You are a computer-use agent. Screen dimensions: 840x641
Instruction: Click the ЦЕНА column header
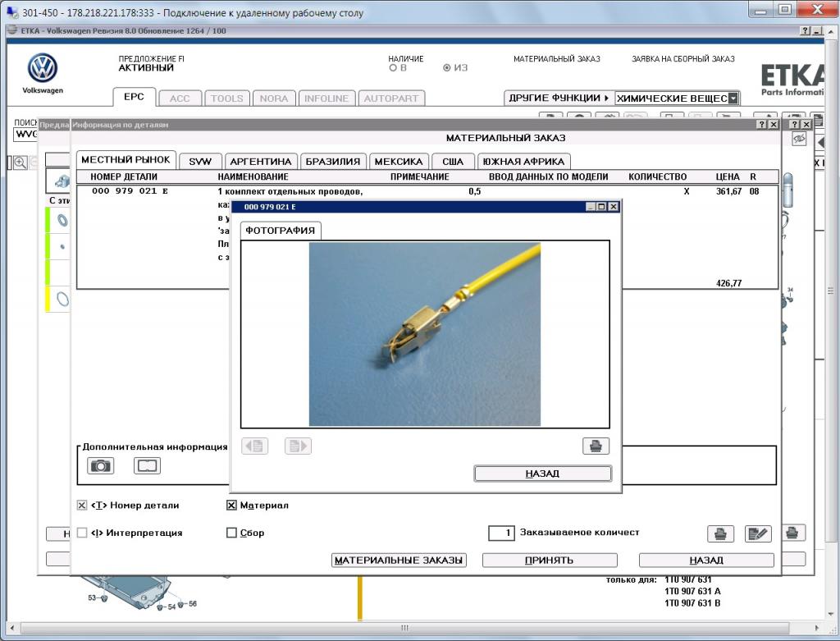pyautogui.click(x=728, y=176)
